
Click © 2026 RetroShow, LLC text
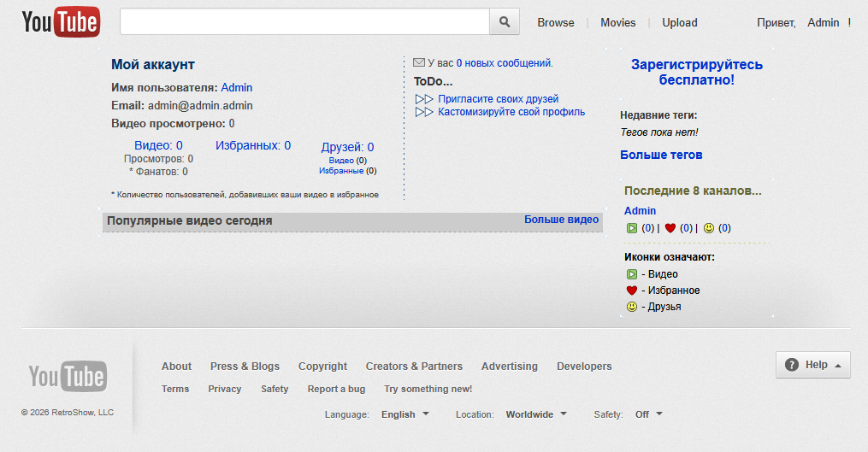click(x=67, y=412)
